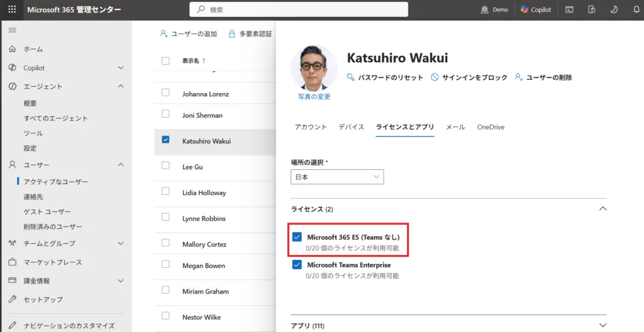Uncheck Microsoft Teams Enterprise license
This screenshot has width=644, height=332.
point(297,265)
